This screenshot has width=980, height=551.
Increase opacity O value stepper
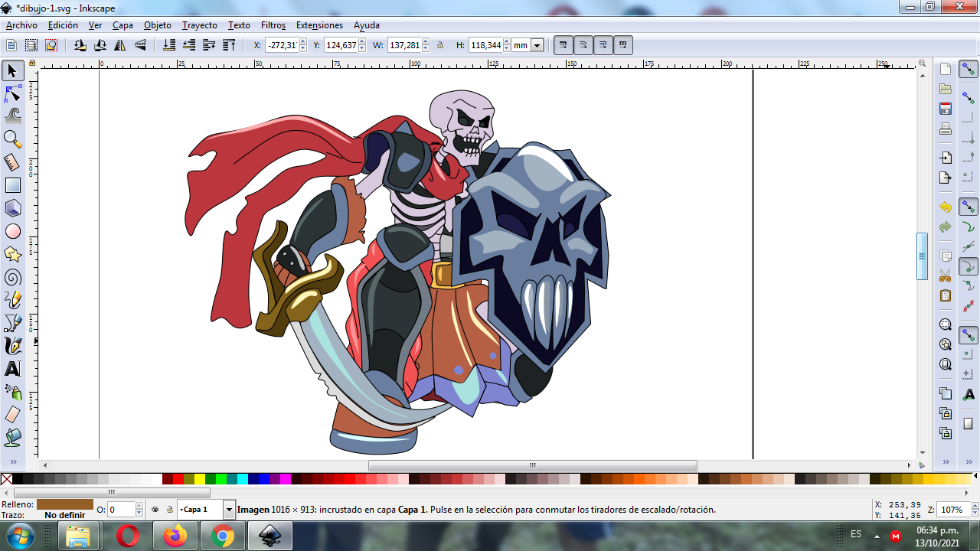click(x=139, y=506)
